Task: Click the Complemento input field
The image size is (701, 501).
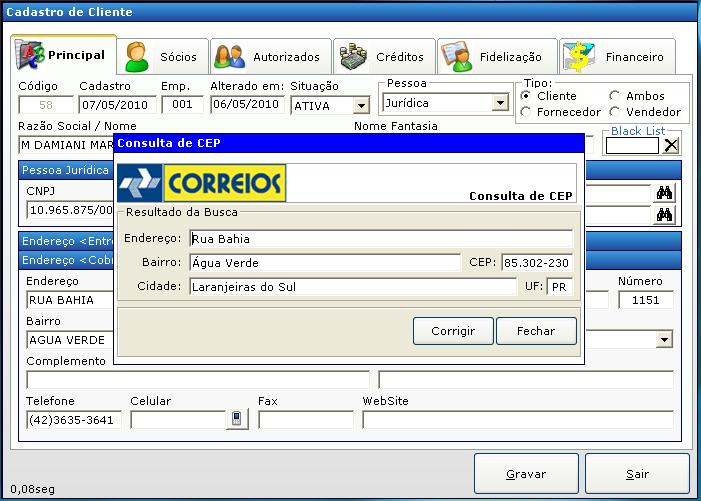Action: [198, 380]
